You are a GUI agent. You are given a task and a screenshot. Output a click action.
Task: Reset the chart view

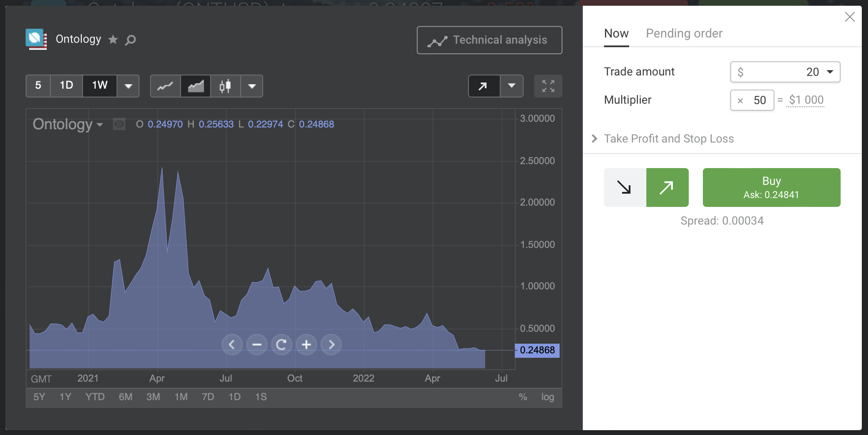(282, 345)
